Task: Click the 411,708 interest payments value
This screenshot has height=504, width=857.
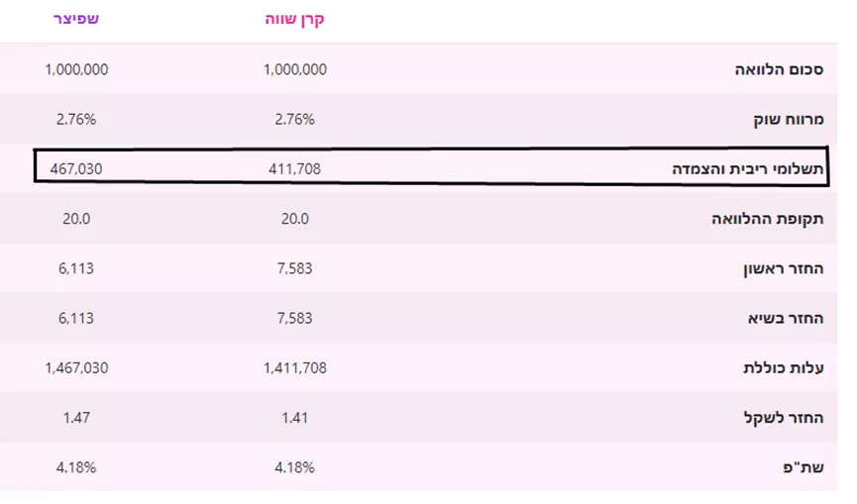Action: click(294, 169)
